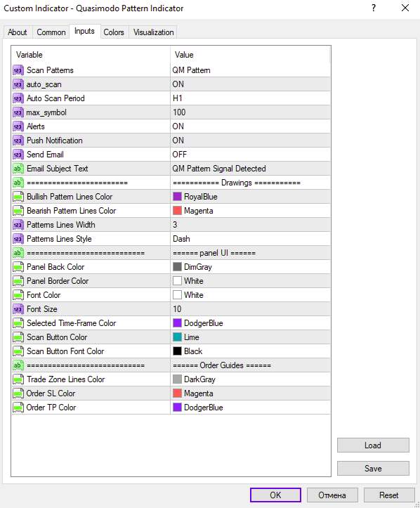Click the color icon beside Bullish Pattern Lines Color
This screenshot has height=508, width=420.
pyautogui.click(x=18, y=197)
